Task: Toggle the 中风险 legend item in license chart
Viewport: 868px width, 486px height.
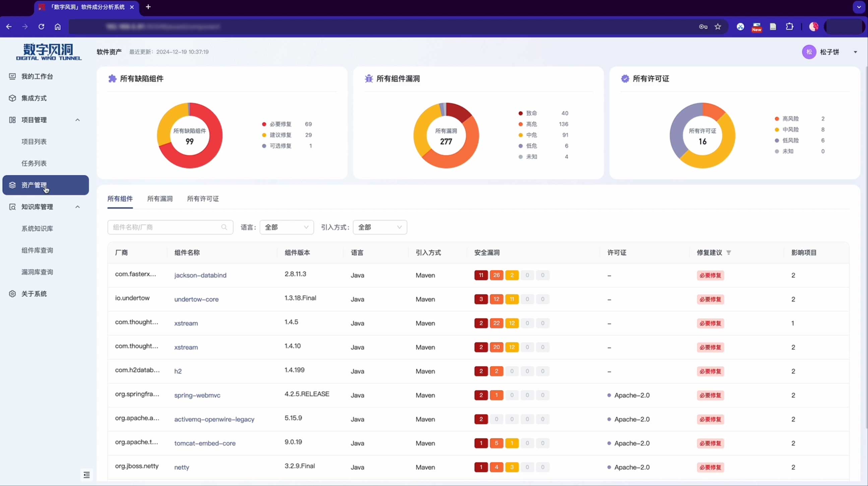Action: 790,129
